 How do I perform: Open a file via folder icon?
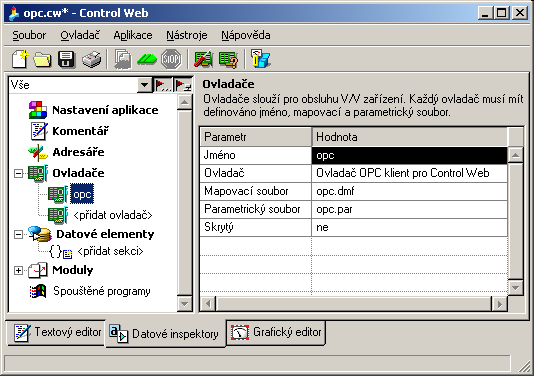coord(42,59)
